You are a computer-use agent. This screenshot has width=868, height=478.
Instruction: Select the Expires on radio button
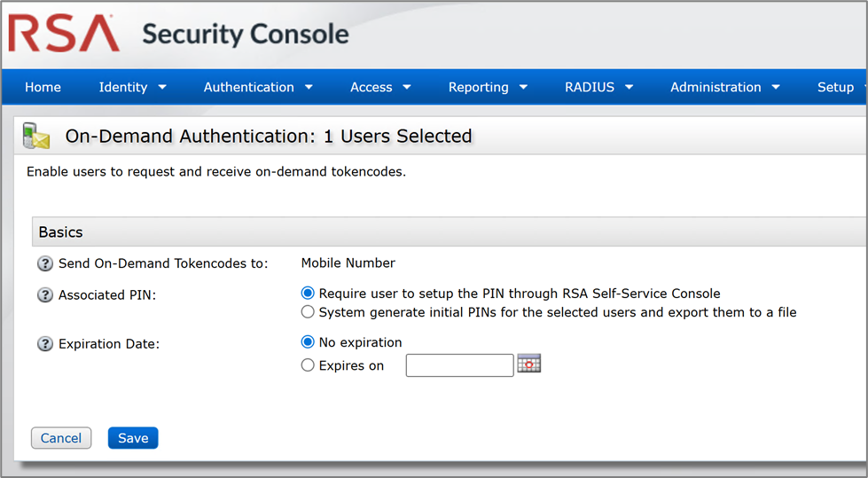click(x=308, y=365)
